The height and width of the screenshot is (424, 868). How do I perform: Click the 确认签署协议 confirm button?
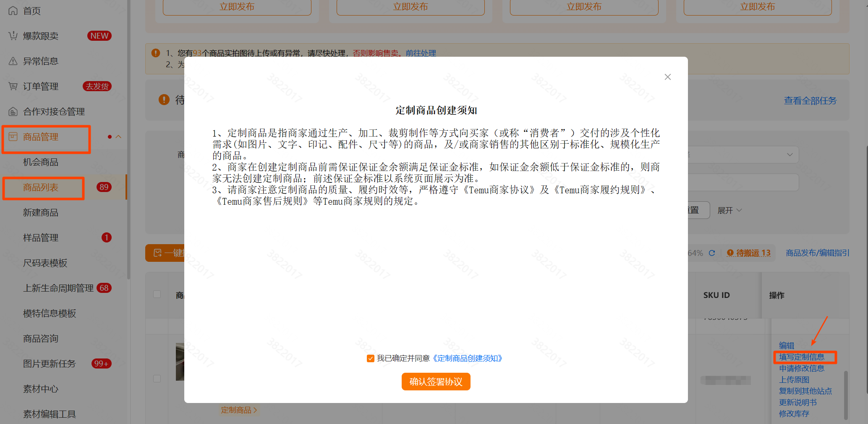436,382
